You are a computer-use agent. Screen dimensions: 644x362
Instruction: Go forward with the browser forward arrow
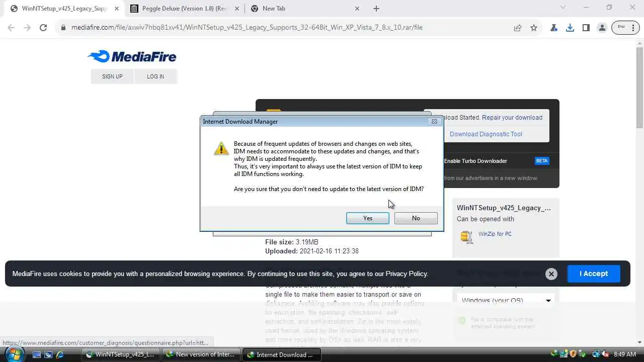tap(27, 28)
